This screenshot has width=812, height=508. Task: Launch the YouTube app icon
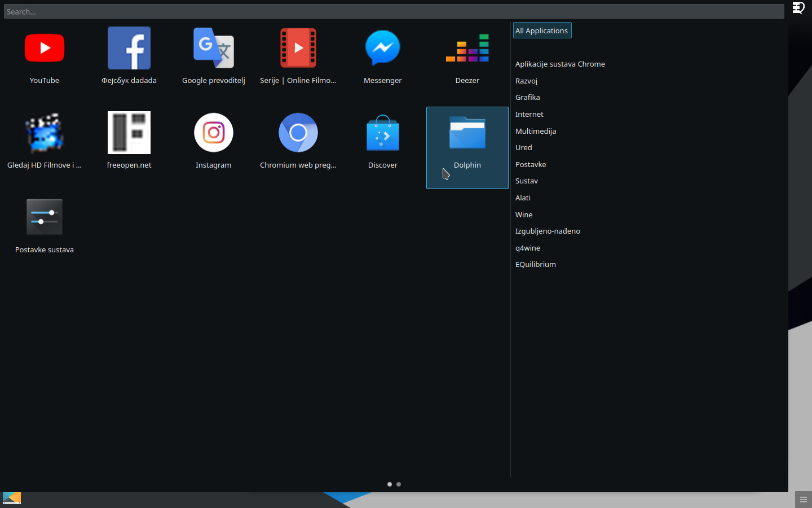(x=45, y=48)
